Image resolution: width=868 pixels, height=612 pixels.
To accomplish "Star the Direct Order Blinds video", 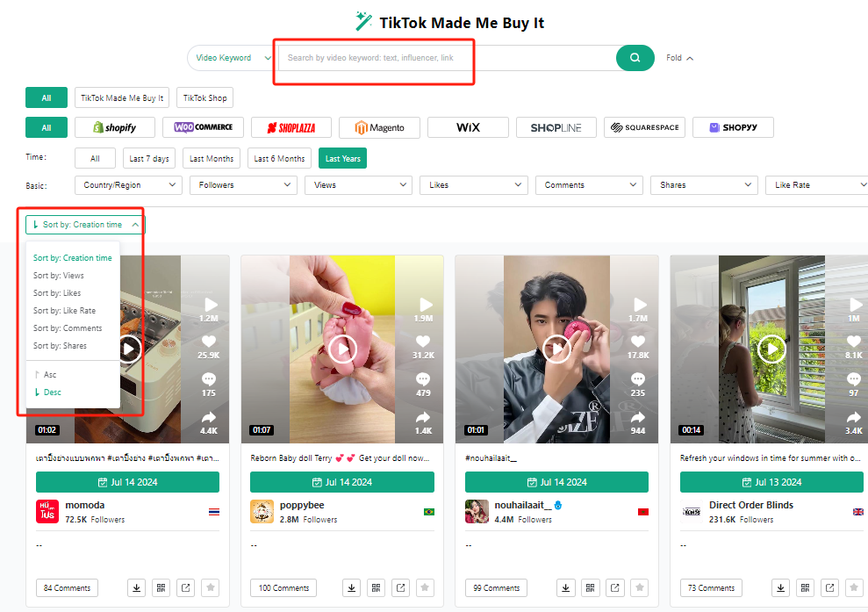I will [854, 587].
